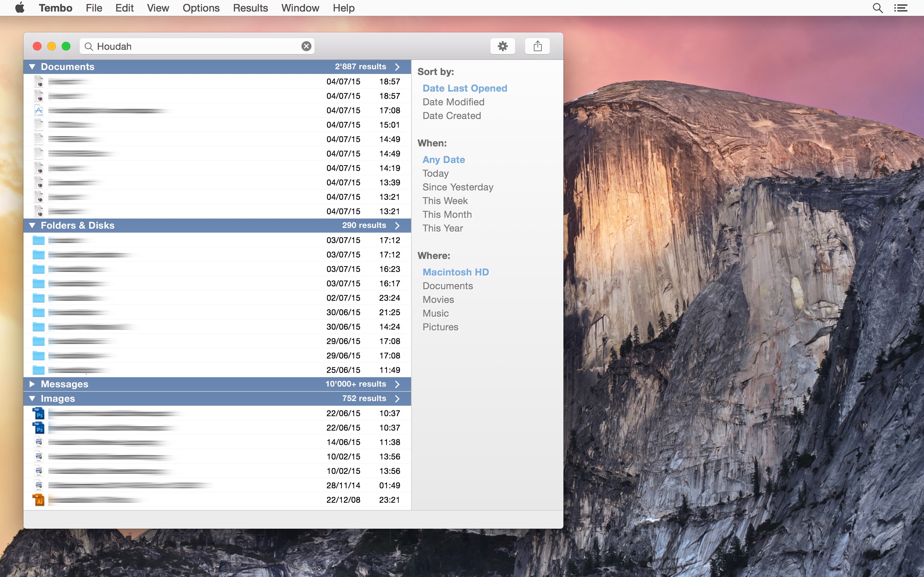This screenshot has height=577, width=924.
Task: Expand the Messages group
Action: 32,384
